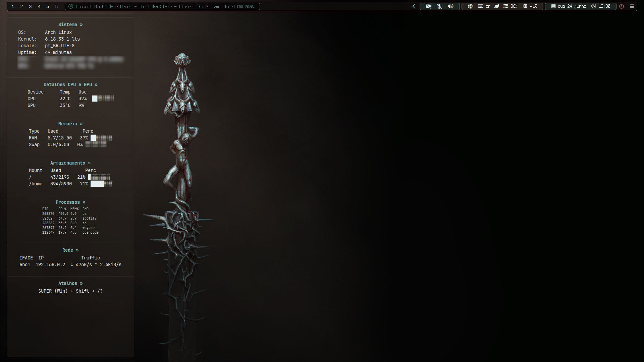Click the /home usage 394/590G
This screenshot has height=362, width=644.
click(61, 184)
